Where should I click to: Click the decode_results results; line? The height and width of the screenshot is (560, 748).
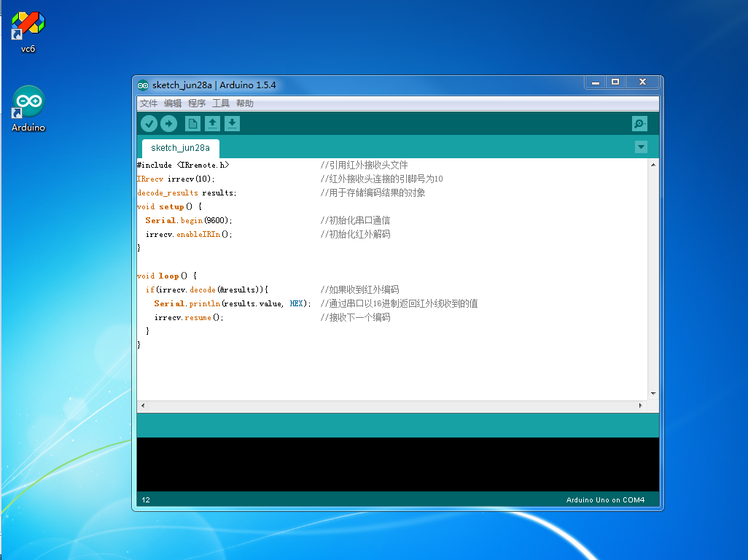187,192
